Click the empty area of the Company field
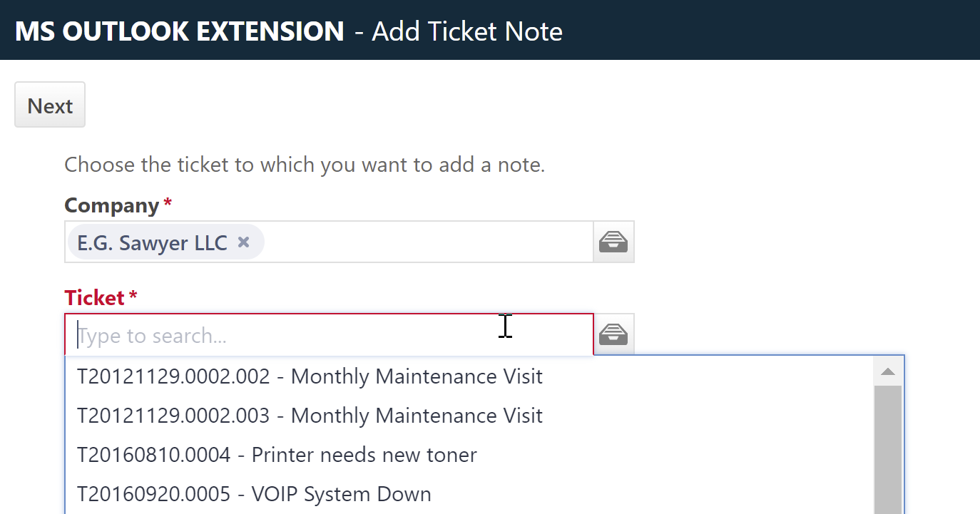 tap(428, 242)
